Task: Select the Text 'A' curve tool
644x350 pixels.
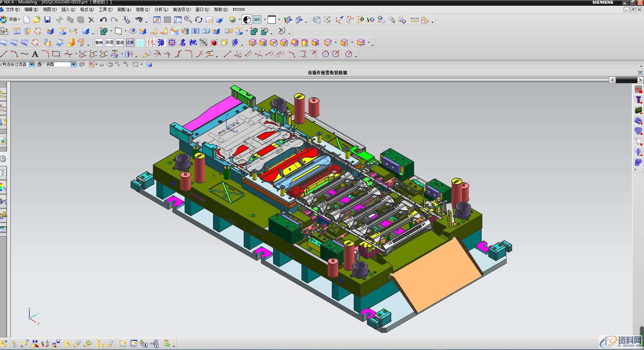Action: (x=35, y=54)
